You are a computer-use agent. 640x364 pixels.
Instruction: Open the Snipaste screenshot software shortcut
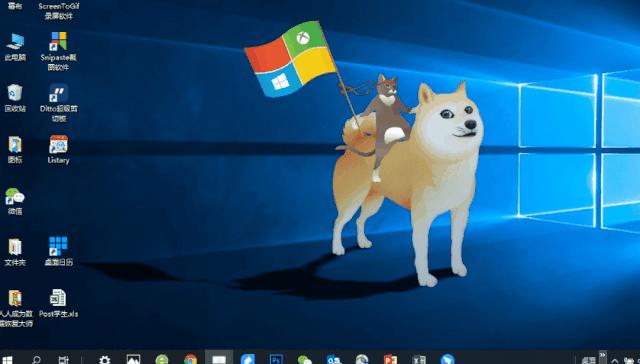click(58, 51)
